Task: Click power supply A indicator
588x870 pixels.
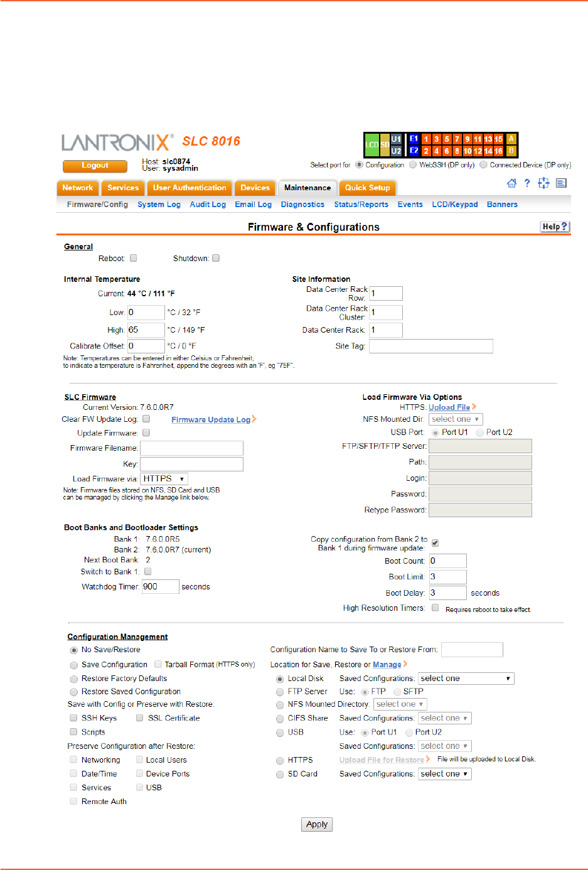Action: (511, 139)
